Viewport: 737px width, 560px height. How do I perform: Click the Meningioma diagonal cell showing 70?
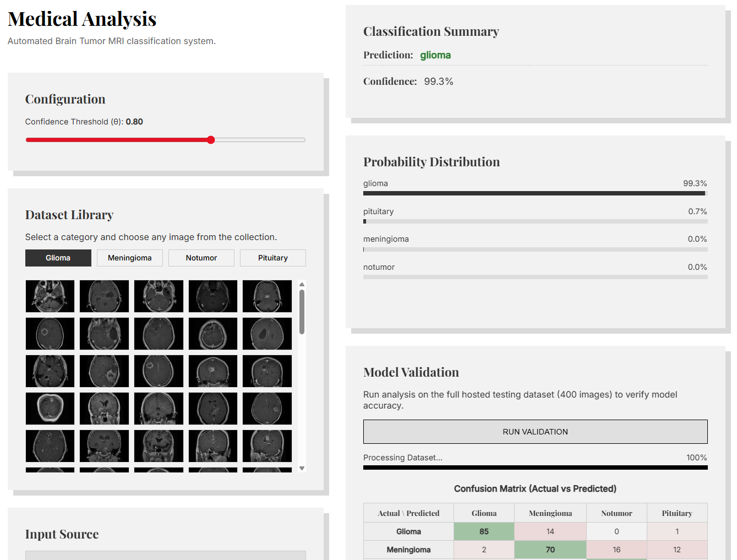click(550, 550)
